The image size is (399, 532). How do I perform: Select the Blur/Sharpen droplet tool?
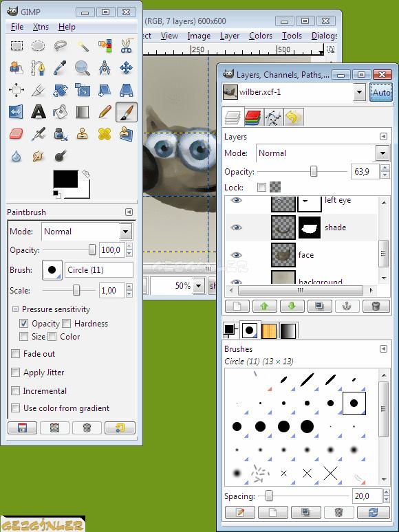pyautogui.click(x=17, y=156)
